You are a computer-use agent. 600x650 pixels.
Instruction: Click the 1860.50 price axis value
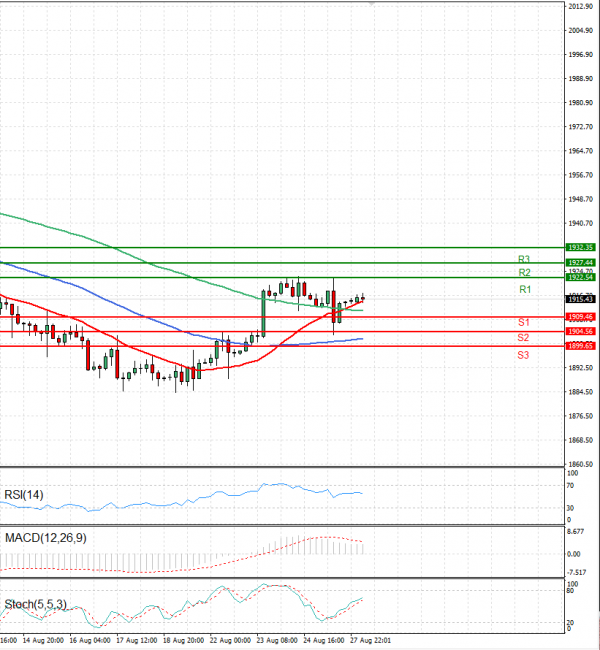[x=581, y=464]
